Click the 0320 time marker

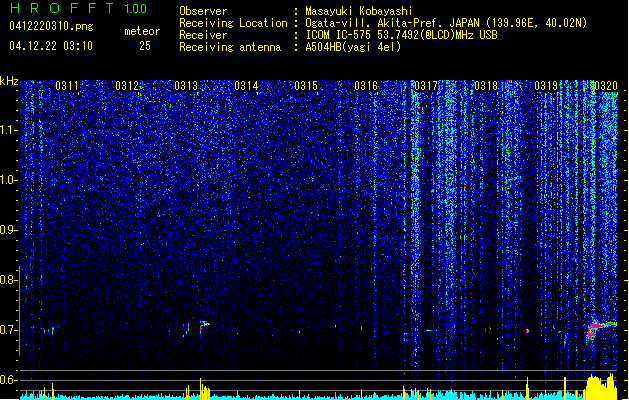(606, 86)
